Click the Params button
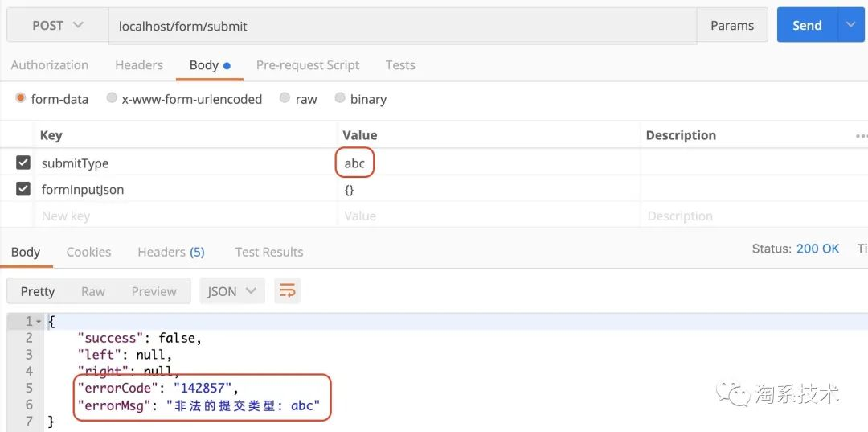Image resolution: width=868 pixels, height=432 pixels. 732,25
